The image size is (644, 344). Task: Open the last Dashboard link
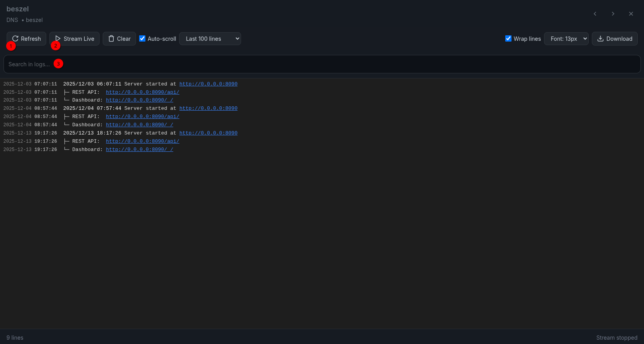click(139, 149)
